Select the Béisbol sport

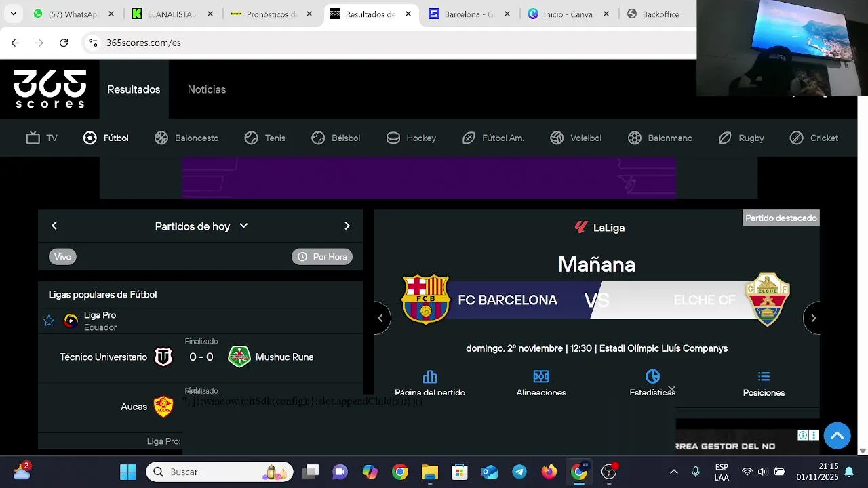pyautogui.click(x=336, y=138)
